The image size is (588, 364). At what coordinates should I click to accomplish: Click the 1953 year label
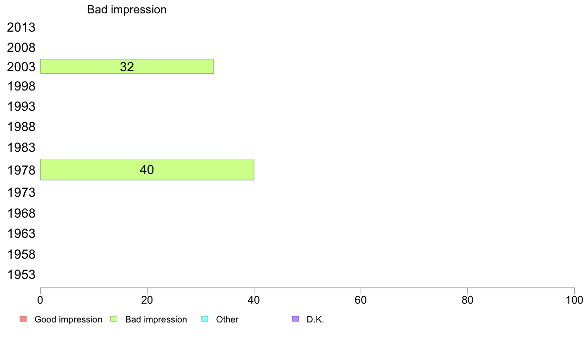(x=21, y=275)
